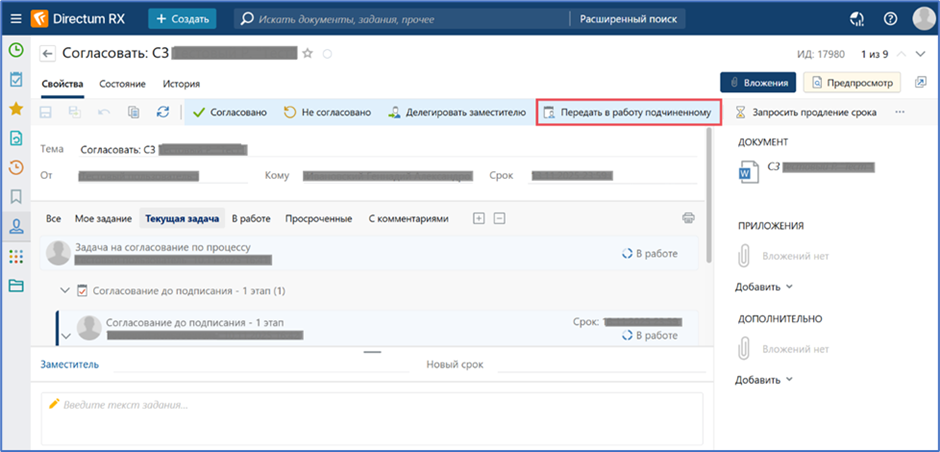Open the three-dot more actions menu
Image resolution: width=940 pixels, height=452 pixels.
click(899, 112)
